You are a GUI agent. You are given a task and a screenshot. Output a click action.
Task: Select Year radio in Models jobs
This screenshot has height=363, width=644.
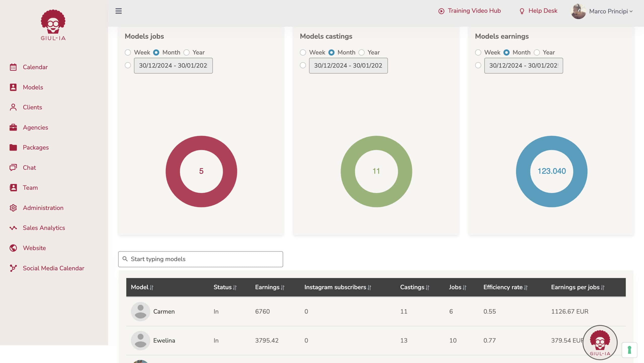click(x=186, y=53)
